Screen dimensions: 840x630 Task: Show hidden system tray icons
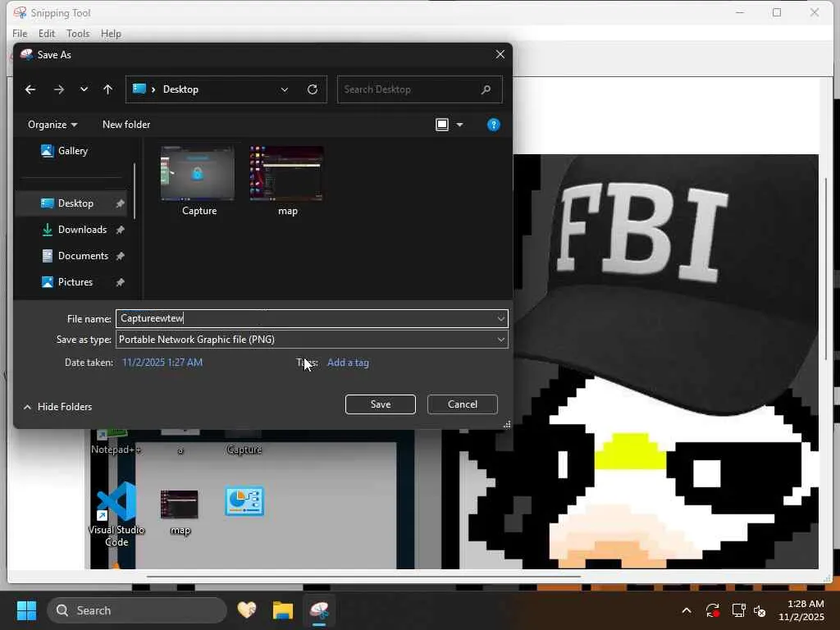(x=687, y=610)
